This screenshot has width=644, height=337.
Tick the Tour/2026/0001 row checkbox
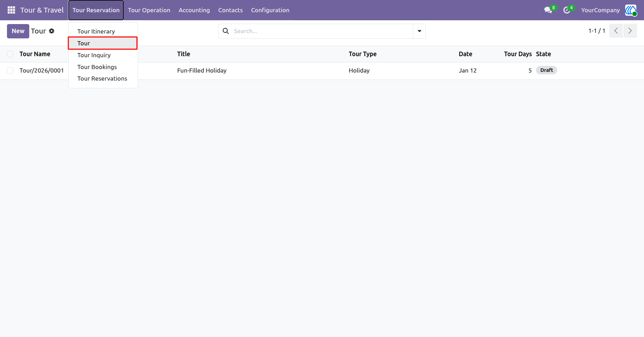click(10, 70)
